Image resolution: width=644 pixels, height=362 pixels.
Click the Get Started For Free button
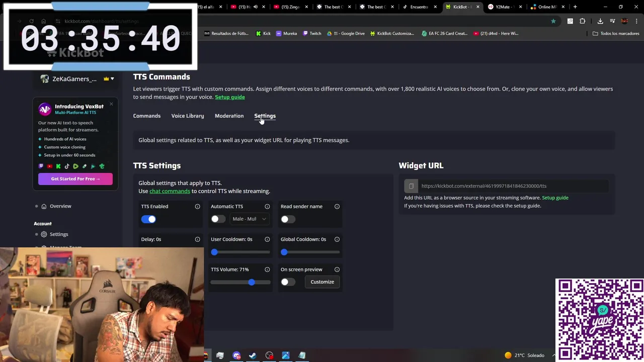[75, 179]
